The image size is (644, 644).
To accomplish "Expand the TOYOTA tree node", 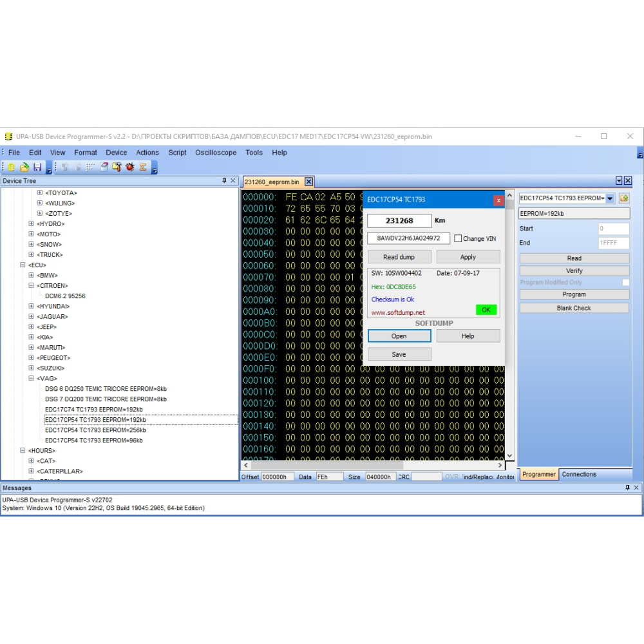I will [x=40, y=193].
